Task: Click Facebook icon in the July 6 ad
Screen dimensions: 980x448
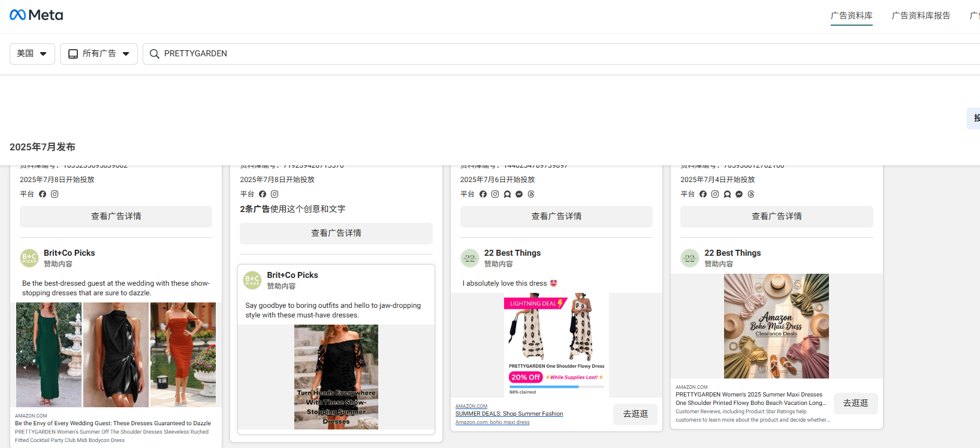Action: [483, 194]
